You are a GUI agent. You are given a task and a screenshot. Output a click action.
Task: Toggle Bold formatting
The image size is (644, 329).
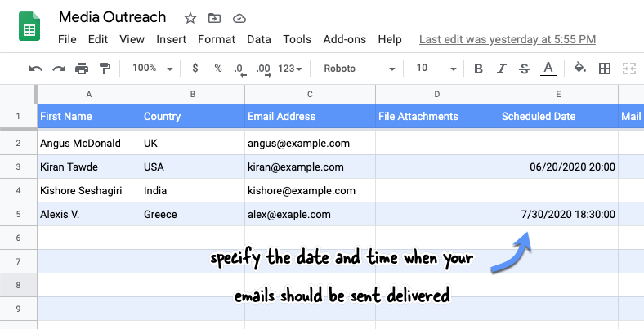click(478, 69)
